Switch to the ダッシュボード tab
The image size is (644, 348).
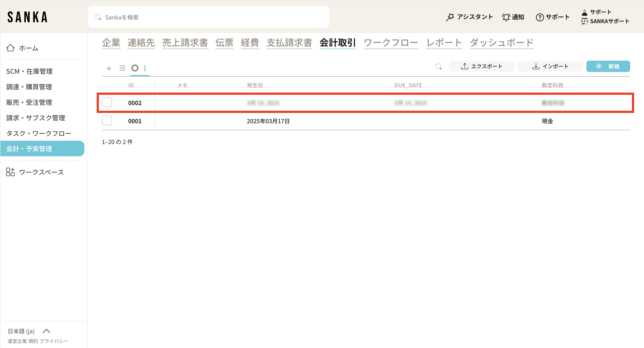502,43
